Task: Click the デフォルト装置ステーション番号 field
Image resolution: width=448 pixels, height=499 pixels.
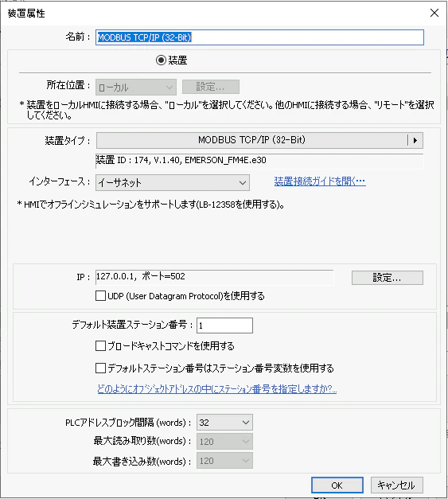Action: click(x=224, y=326)
